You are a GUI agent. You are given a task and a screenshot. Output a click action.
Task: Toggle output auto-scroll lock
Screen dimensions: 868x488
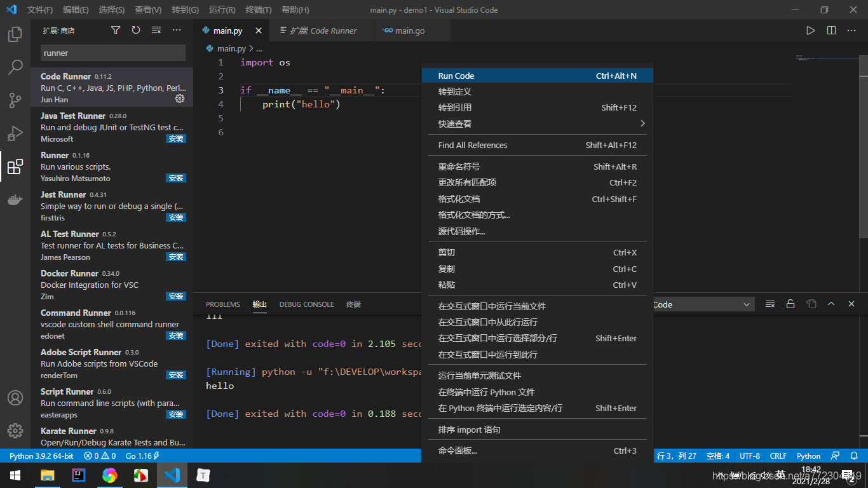pos(790,304)
